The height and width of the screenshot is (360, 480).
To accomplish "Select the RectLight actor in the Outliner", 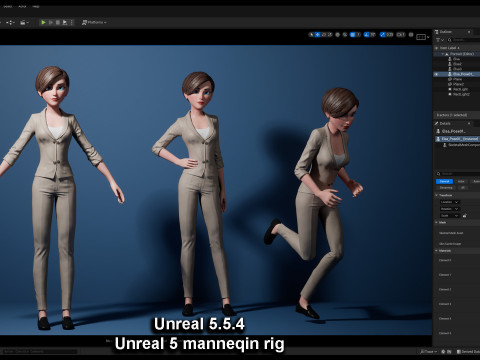I will point(460,89).
